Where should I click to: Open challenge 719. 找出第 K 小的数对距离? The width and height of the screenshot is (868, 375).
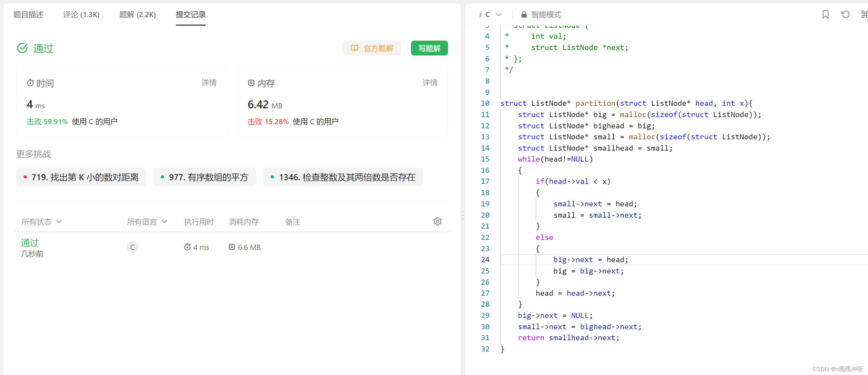coord(81,177)
